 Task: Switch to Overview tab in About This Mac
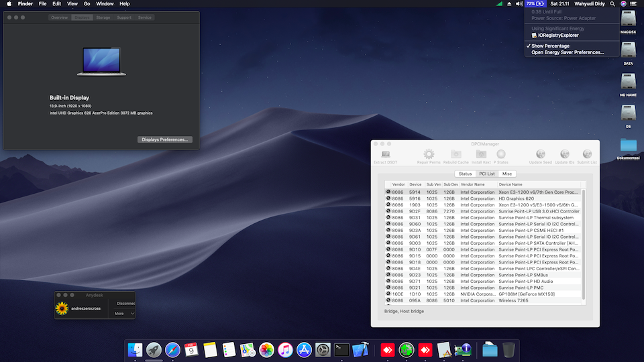click(x=60, y=17)
